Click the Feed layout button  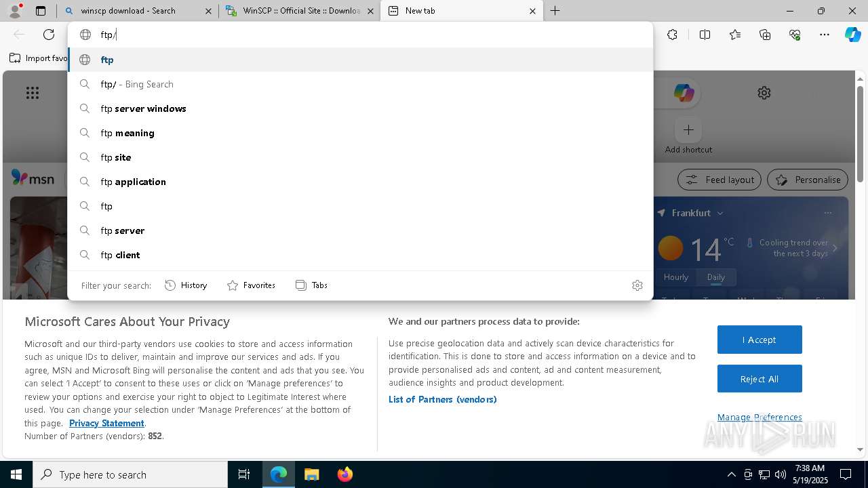click(719, 180)
